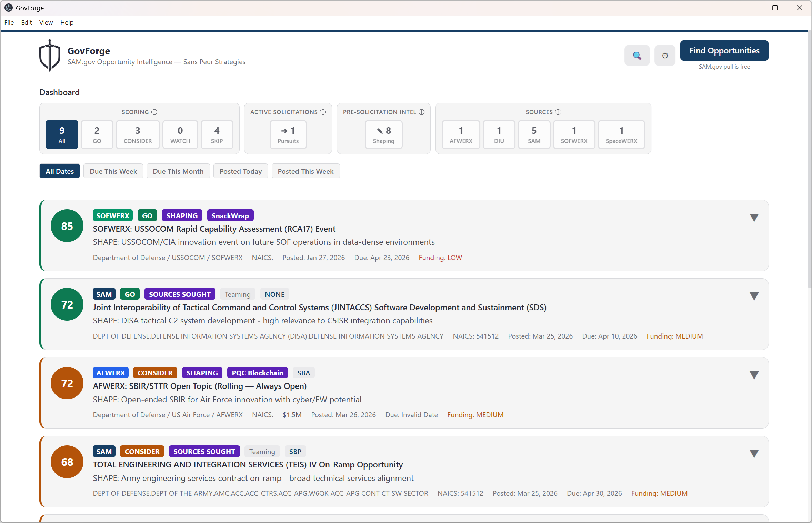This screenshot has width=812, height=523.
Task: Select the Posted Today tab
Action: point(241,171)
